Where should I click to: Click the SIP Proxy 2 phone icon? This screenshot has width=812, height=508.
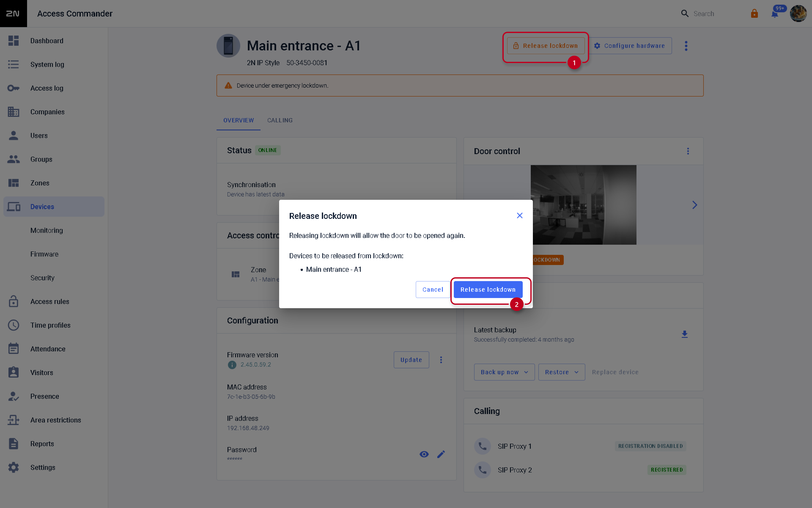(482, 470)
